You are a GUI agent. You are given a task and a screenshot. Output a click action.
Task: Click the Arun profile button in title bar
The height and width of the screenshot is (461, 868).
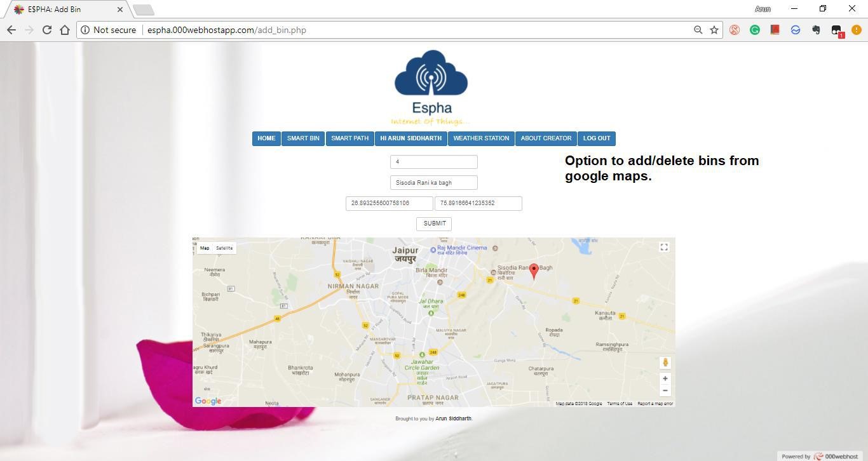(763, 9)
